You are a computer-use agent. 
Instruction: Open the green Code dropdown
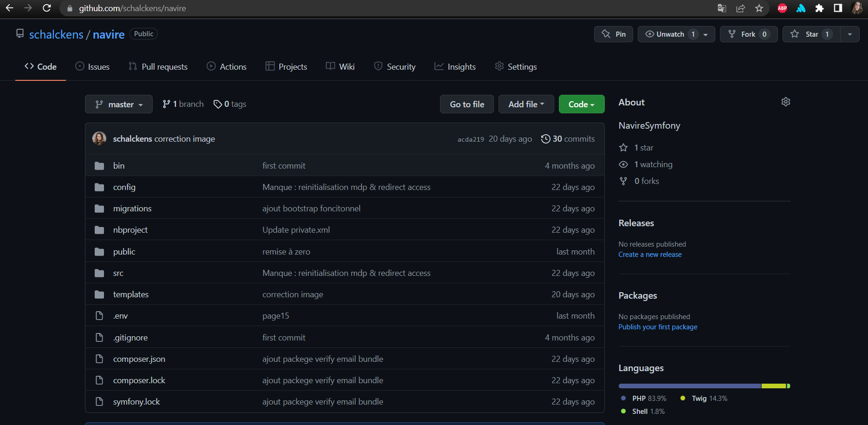tap(582, 104)
